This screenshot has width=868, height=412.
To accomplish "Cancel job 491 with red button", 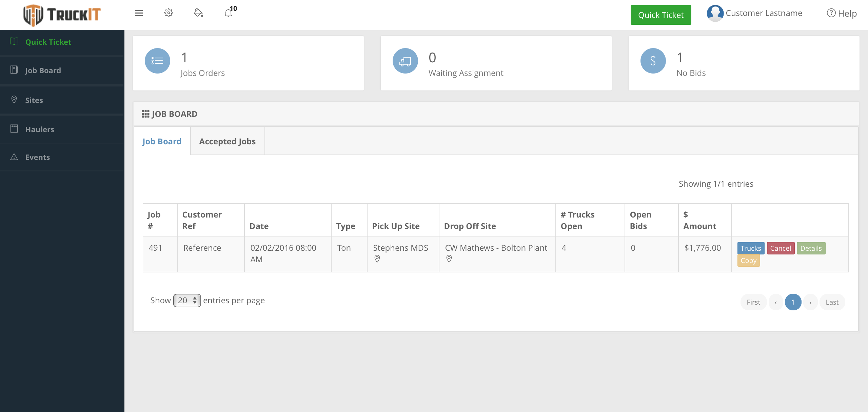I will tap(780, 248).
